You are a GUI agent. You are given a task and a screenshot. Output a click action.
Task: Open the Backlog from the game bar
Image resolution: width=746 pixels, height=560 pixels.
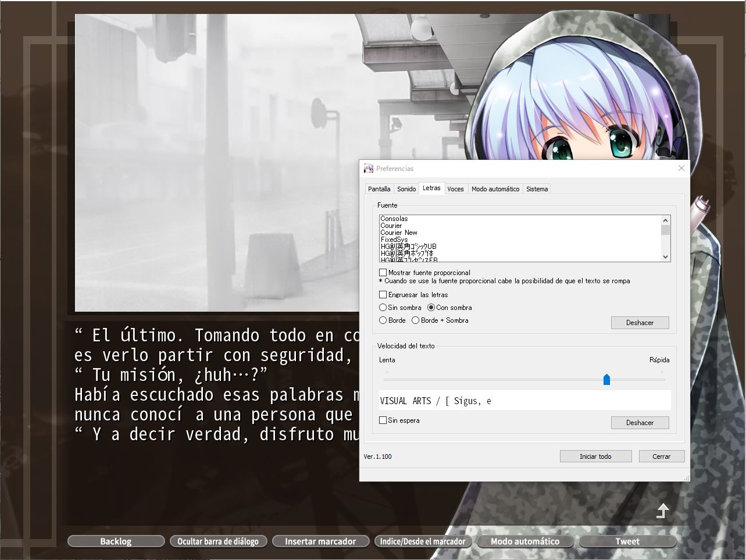(116, 541)
